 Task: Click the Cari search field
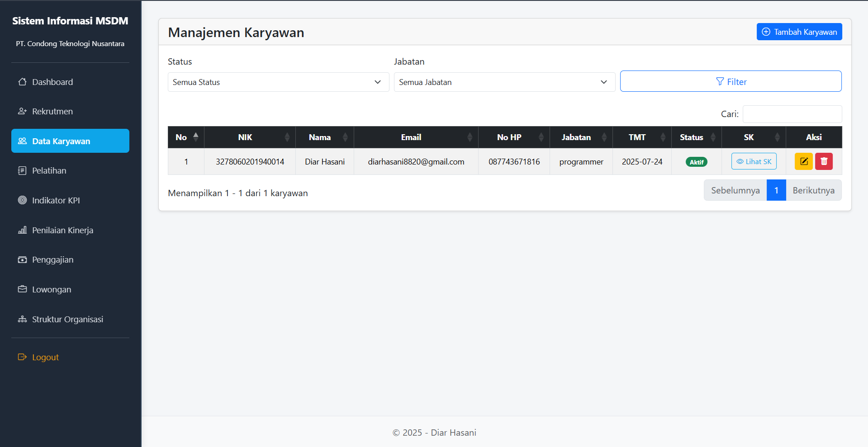tap(792, 114)
